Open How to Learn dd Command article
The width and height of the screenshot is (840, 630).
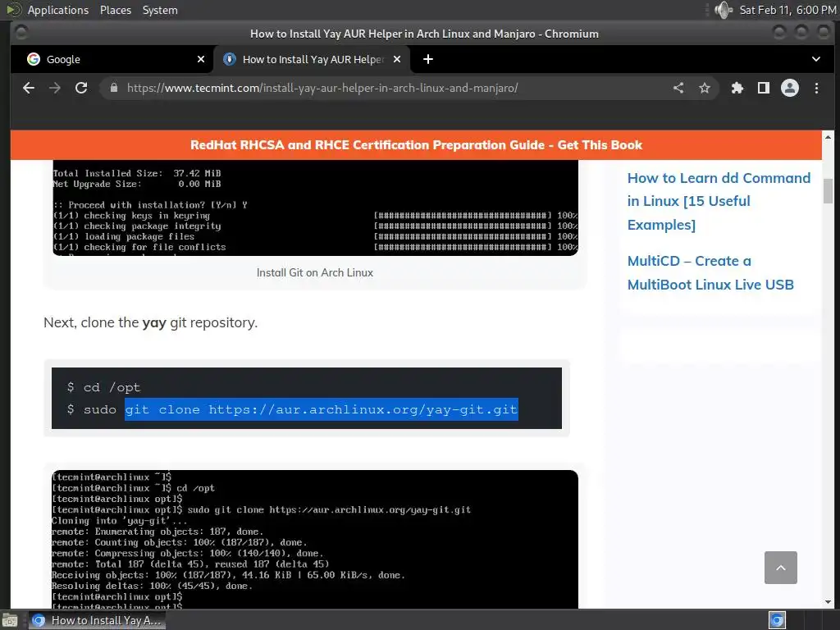719,202
